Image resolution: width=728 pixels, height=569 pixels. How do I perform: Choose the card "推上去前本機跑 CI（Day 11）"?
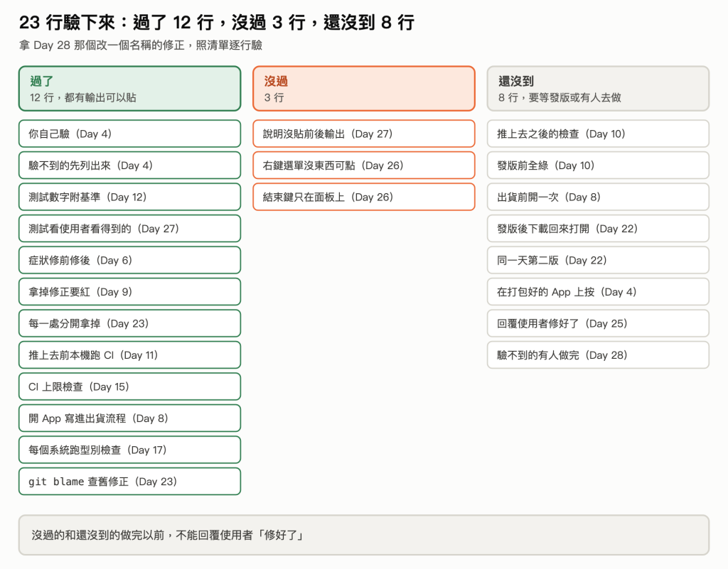point(130,354)
